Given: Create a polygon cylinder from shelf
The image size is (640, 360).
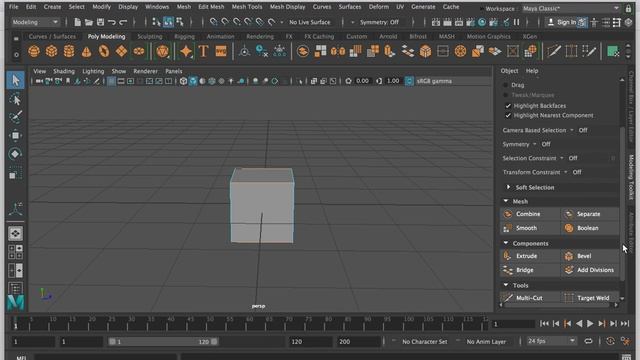Looking at the screenshot, I should [69, 51].
